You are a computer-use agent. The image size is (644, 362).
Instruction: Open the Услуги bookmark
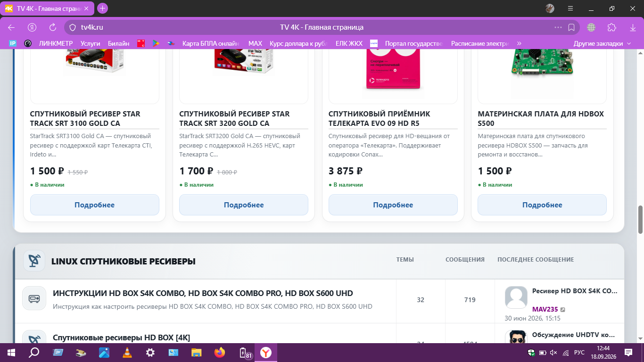coord(91,43)
